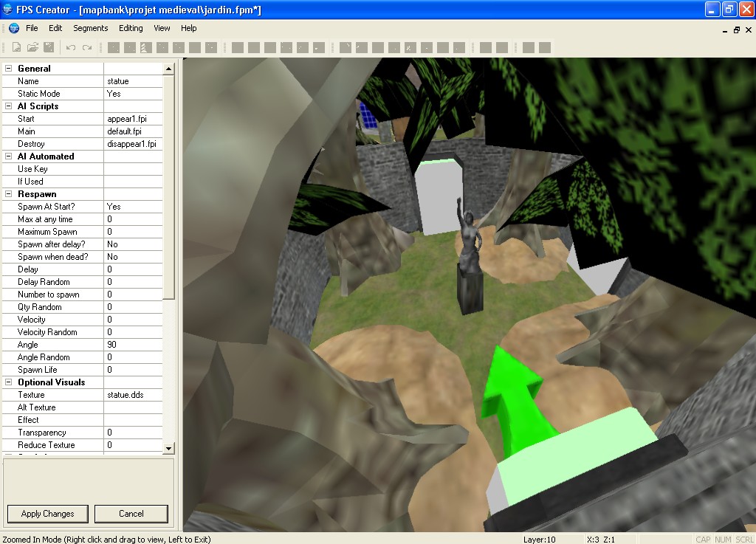The image size is (756, 544).
Task: Select the 'If Used' property row
Action: (83, 181)
